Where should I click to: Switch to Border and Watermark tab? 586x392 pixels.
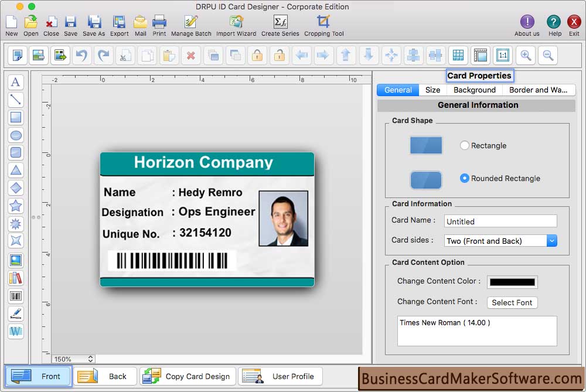point(538,90)
